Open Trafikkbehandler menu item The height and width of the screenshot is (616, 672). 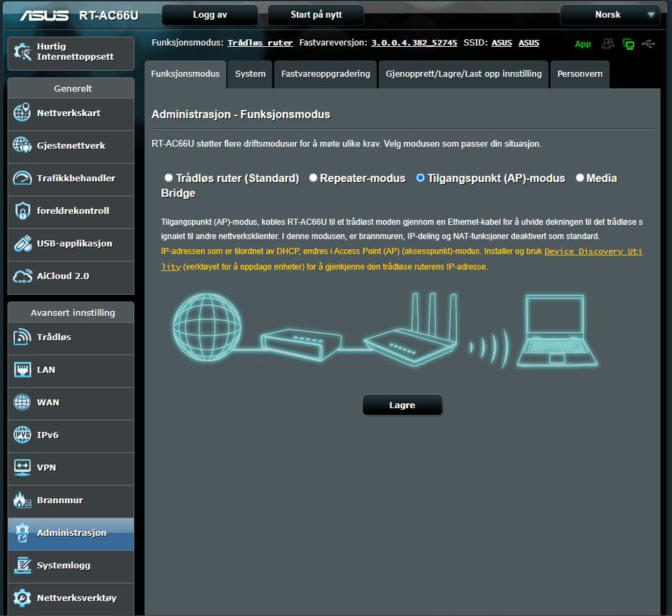[71, 178]
